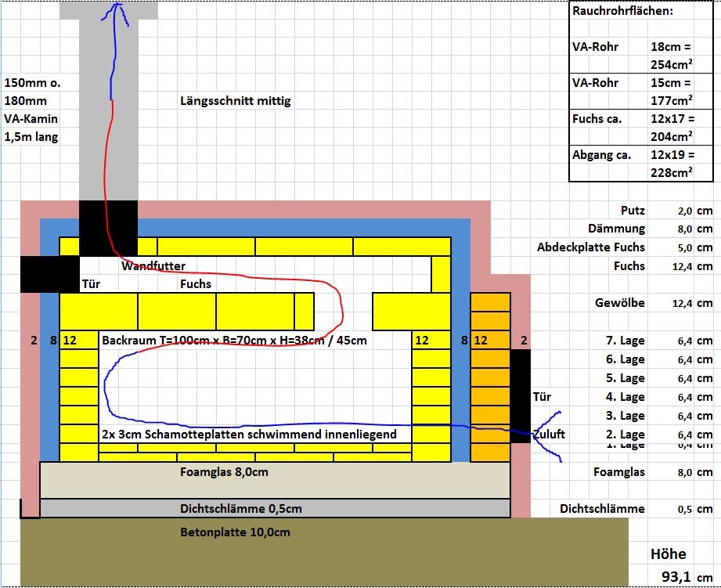The width and height of the screenshot is (721, 588).
Task: Click the '7. Lage' row label
Action: click(x=626, y=341)
